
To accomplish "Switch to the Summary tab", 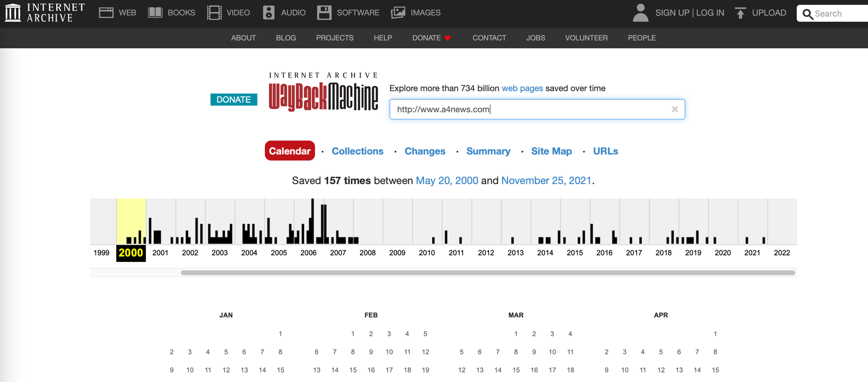I will pos(488,151).
